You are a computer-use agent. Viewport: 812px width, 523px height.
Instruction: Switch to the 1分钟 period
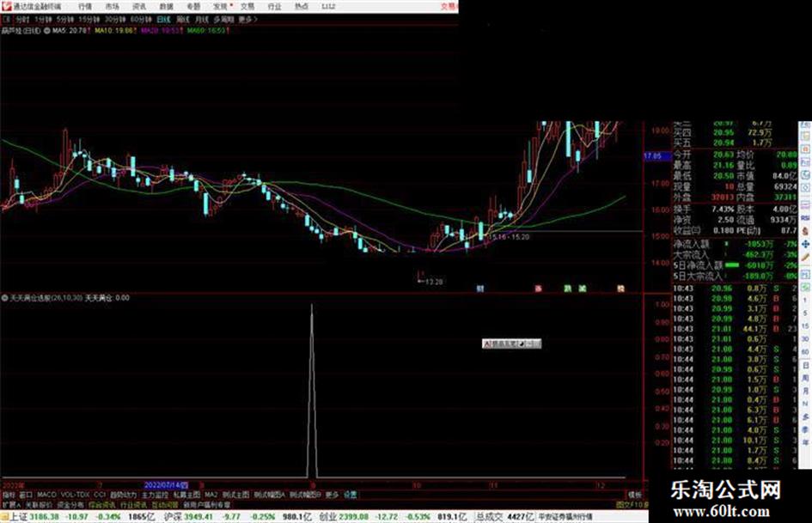[43, 20]
